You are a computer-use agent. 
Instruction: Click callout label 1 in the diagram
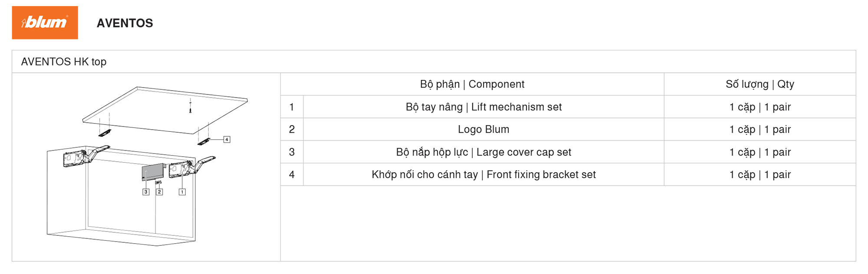[182, 192]
